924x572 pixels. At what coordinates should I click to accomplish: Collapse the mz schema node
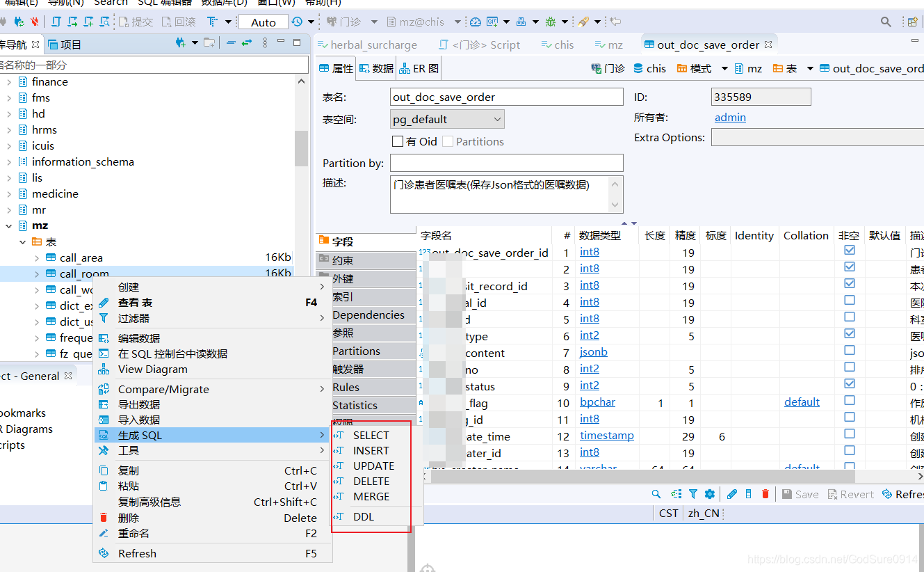[x=9, y=225]
